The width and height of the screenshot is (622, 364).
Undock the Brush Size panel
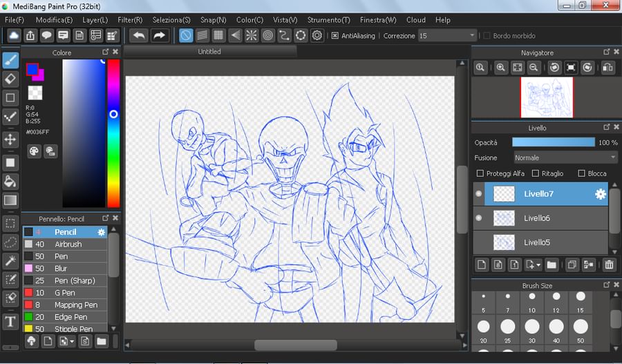click(x=607, y=285)
